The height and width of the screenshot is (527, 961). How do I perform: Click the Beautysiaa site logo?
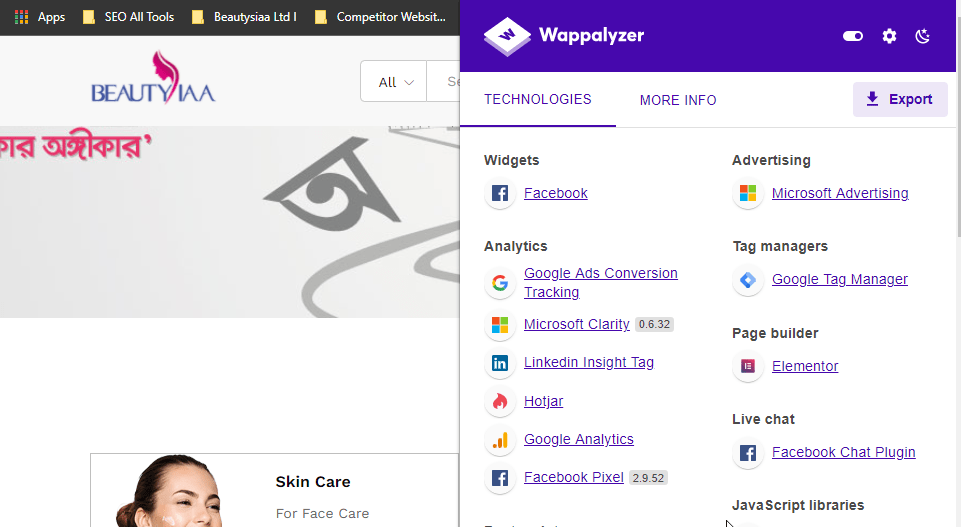pyautogui.click(x=153, y=78)
